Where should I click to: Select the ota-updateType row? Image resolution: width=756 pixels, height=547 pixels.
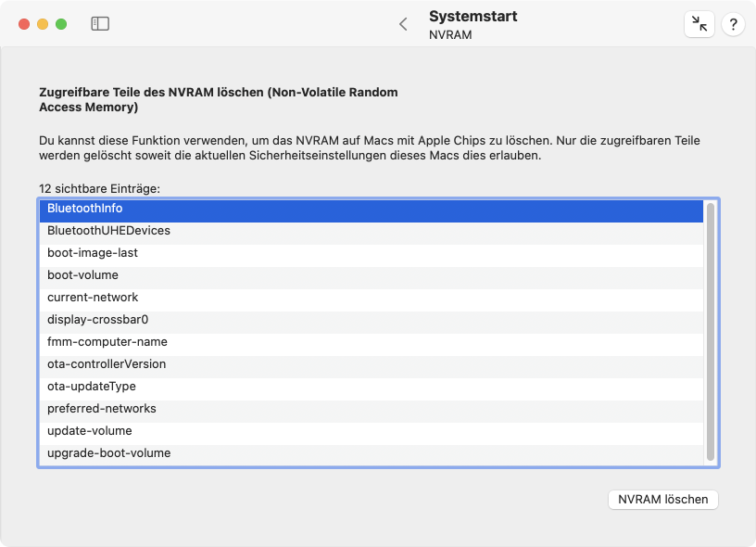(372, 388)
